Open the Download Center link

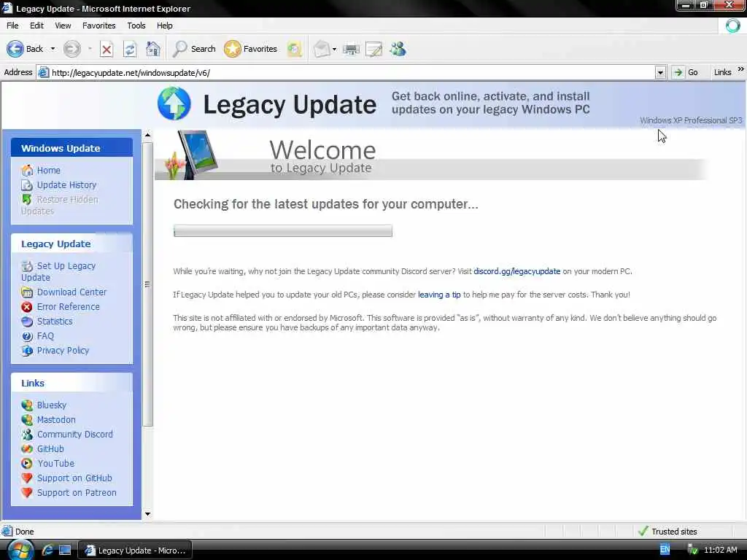72,292
